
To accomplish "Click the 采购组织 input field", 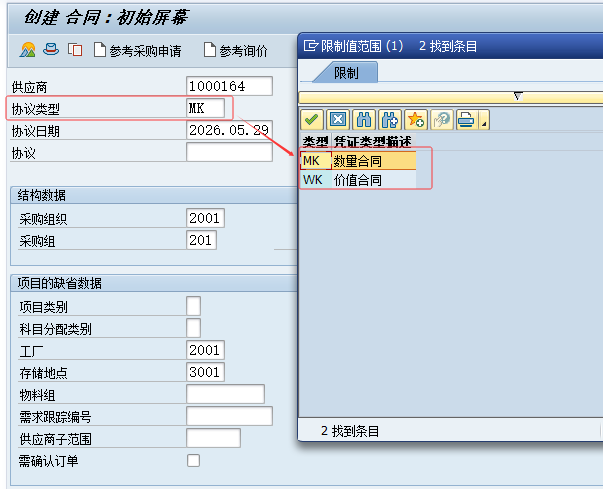I will click(205, 218).
